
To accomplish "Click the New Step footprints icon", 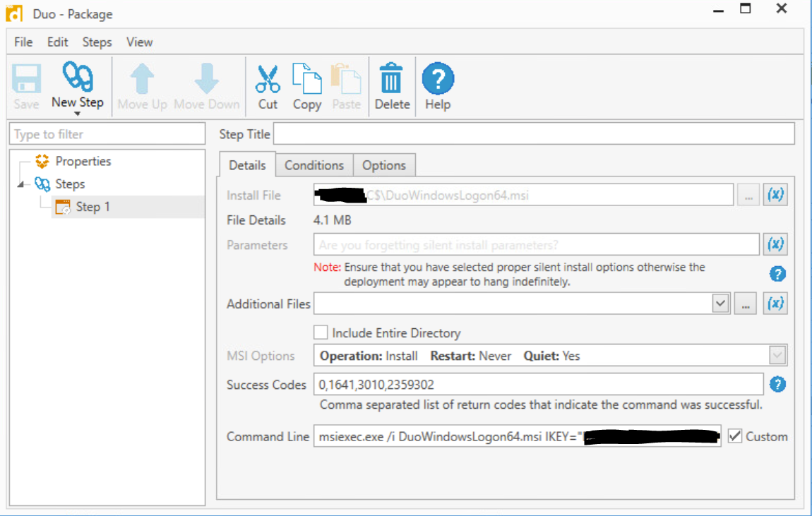I will tap(77, 76).
